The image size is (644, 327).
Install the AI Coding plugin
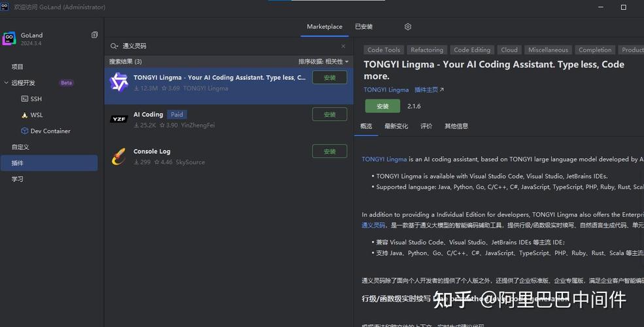[330, 114]
